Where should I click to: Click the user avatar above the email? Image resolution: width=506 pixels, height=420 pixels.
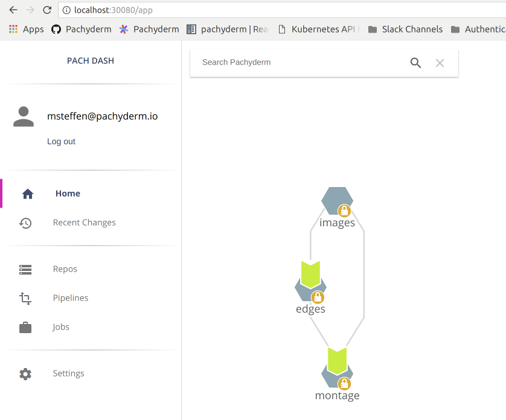24,116
